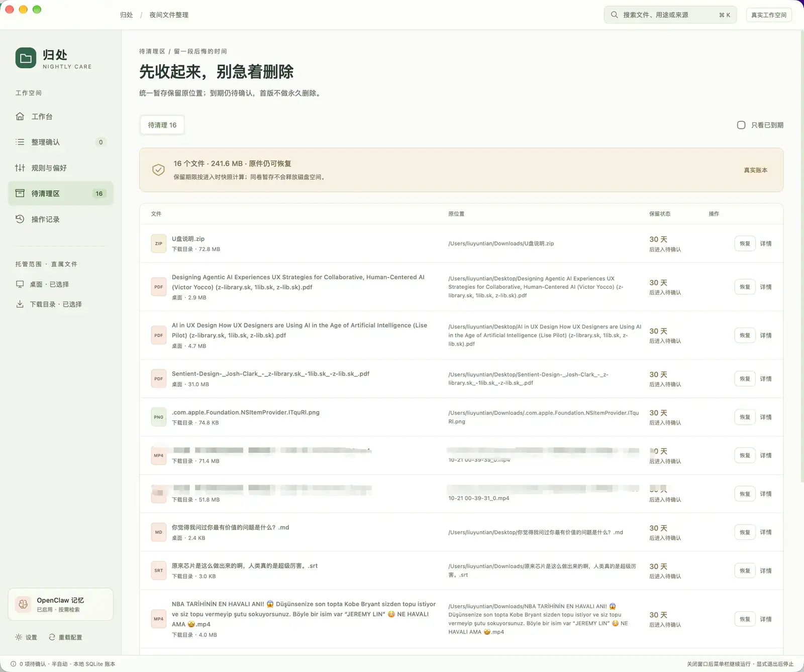Image resolution: width=804 pixels, height=672 pixels.
Task: Click the OpenClaw brain icon
Action: point(23,604)
